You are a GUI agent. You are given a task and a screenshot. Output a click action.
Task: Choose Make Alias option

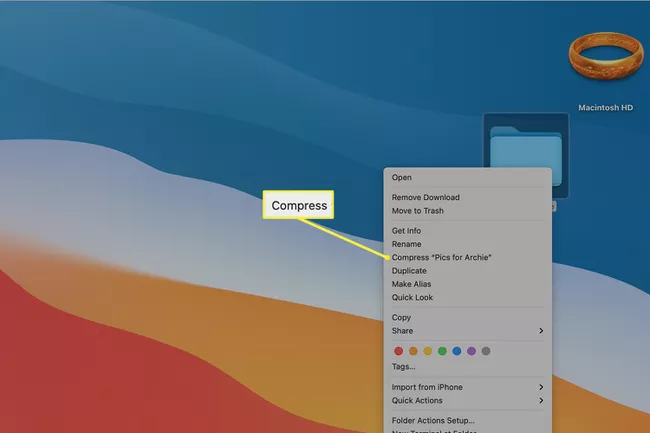tap(412, 284)
